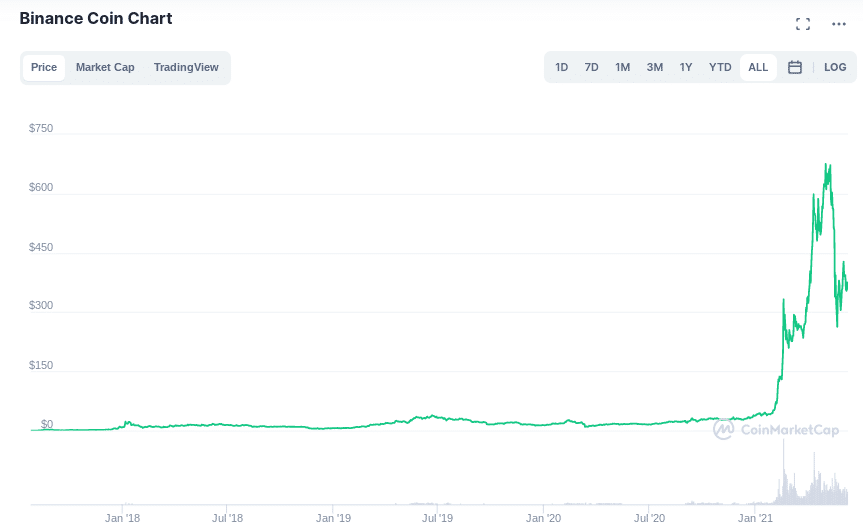Toggle the LOG scale option
This screenshot has height=531, width=863.
tap(835, 67)
